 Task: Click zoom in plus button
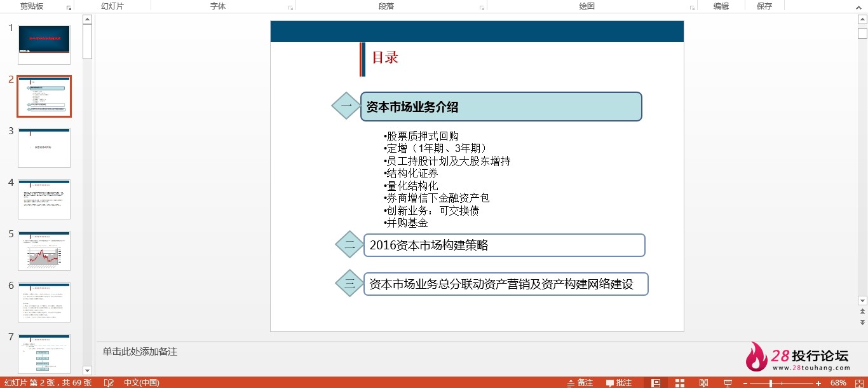[820, 383]
